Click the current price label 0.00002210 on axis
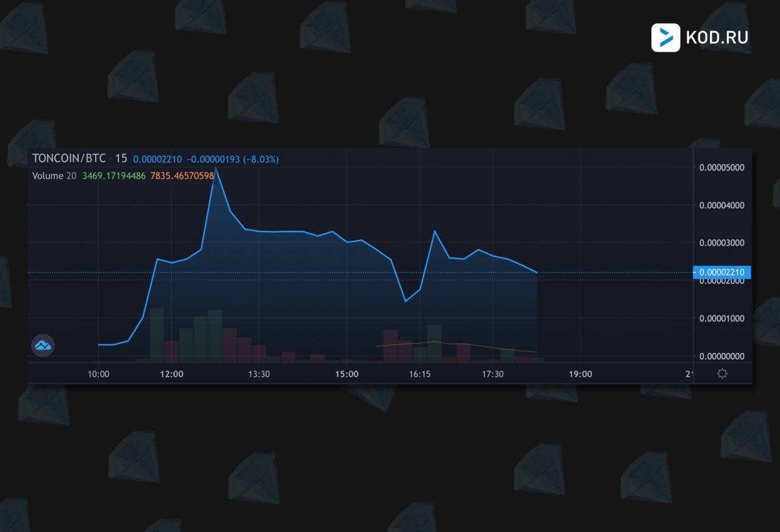780x532 pixels. 722,272
